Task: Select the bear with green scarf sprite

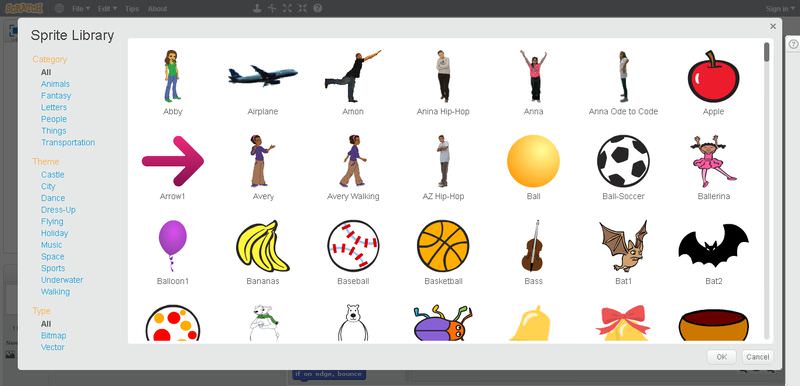Action: click(x=264, y=323)
